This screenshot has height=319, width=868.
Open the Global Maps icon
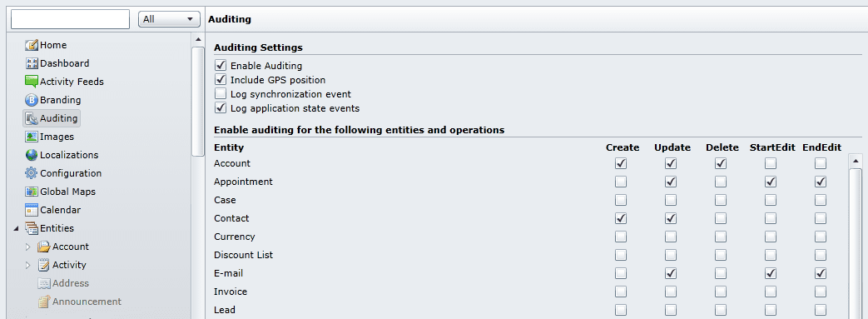(x=32, y=192)
